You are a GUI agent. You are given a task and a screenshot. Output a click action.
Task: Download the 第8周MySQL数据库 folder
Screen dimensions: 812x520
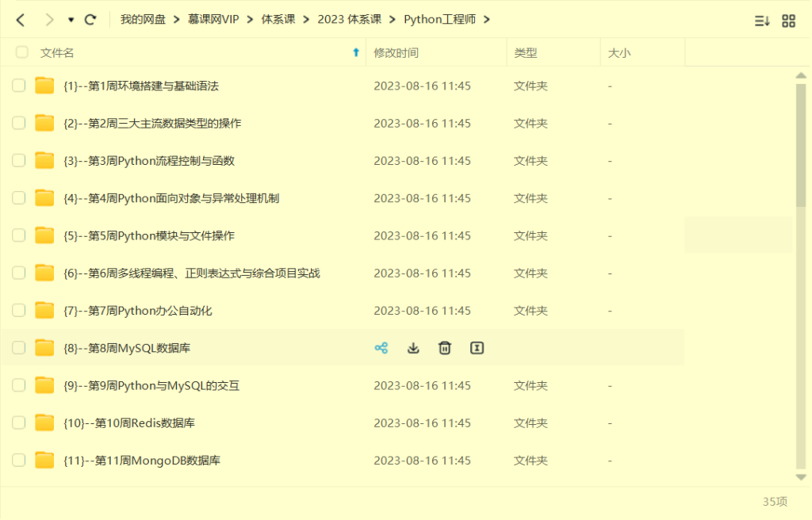point(413,348)
